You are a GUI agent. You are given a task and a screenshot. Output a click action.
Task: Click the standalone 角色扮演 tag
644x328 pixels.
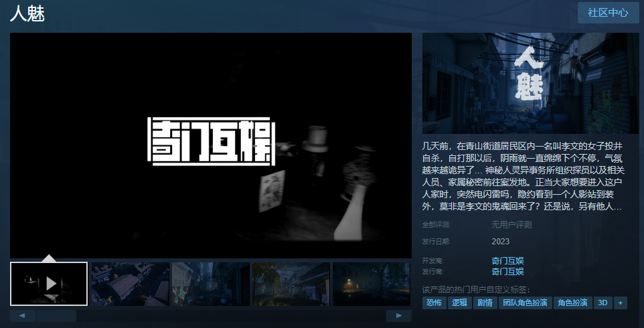tap(573, 303)
